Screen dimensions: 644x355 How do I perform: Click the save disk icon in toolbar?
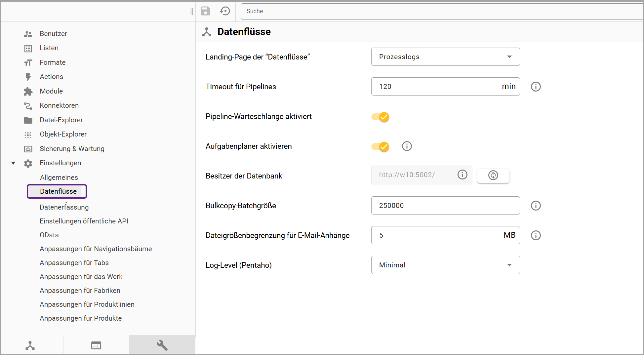(x=205, y=11)
